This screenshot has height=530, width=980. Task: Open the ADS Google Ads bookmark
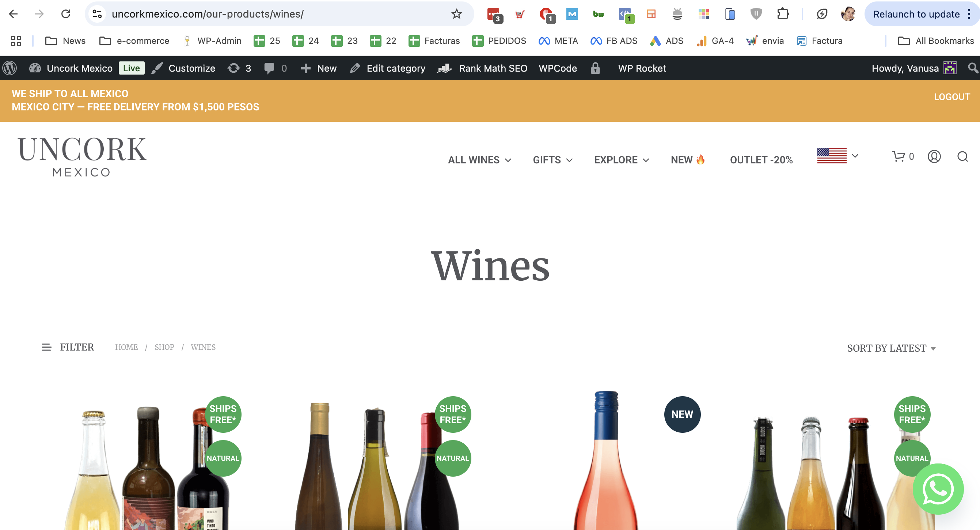[x=666, y=41]
